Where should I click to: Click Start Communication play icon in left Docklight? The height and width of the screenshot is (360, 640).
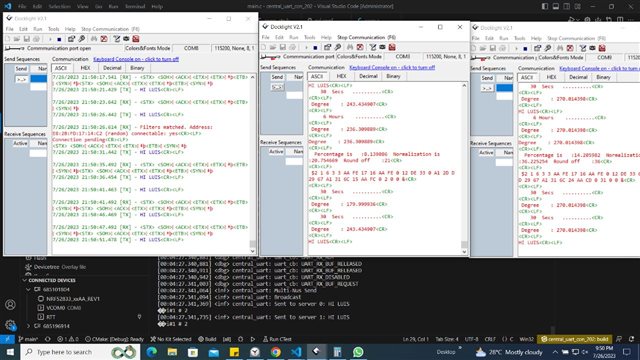tap(50, 39)
